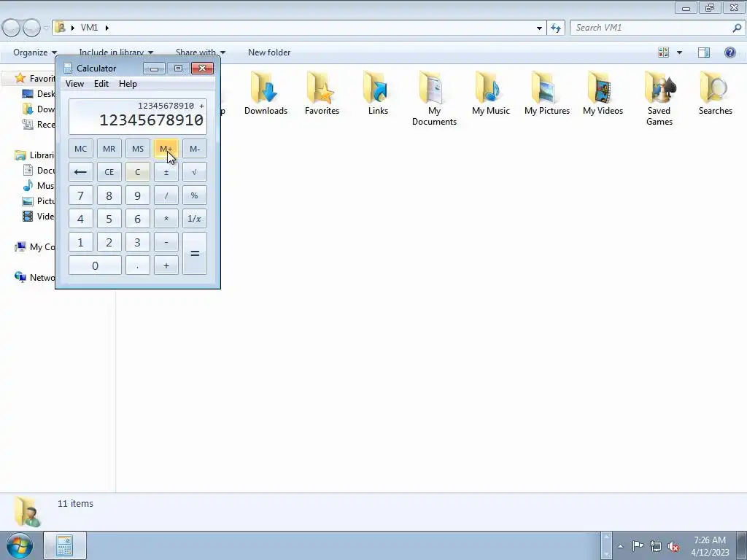This screenshot has height=560, width=747.
Task: Open the address bar history dropdown
Action: coord(539,28)
